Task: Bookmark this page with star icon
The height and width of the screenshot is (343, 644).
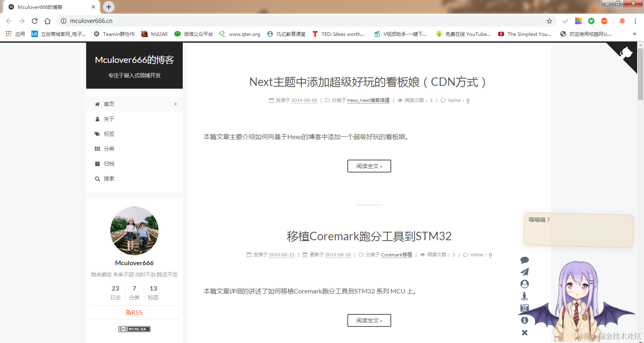Action: (x=549, y=21)
